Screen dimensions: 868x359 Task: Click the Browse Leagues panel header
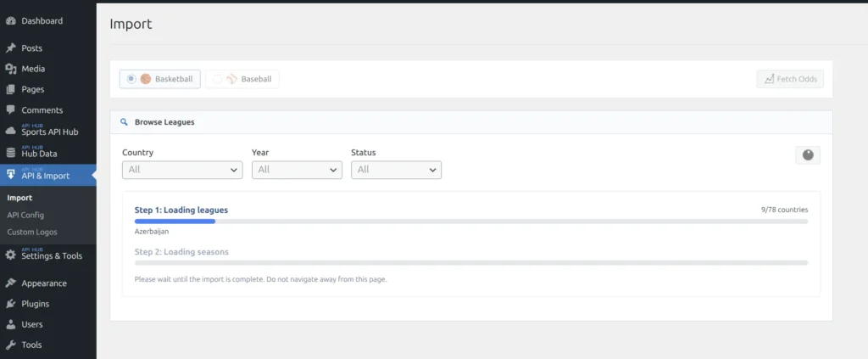coord(471,122)
